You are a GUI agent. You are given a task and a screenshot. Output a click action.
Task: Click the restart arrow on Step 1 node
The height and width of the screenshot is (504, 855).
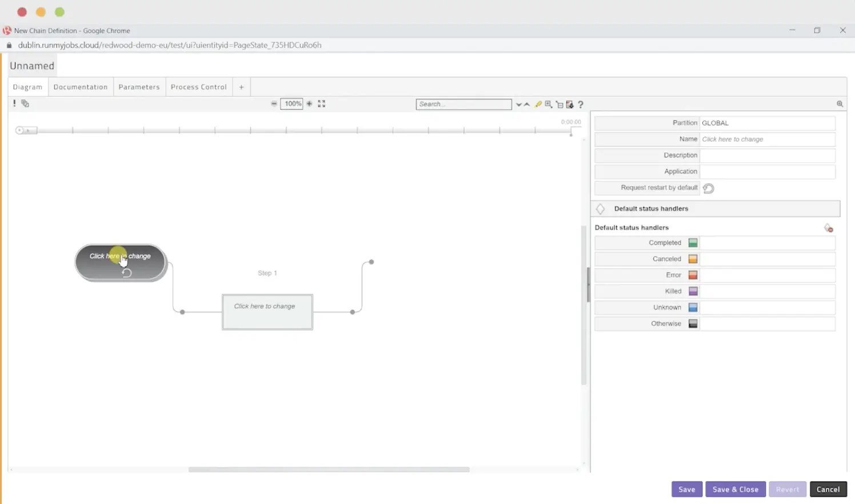coord(127,273)
